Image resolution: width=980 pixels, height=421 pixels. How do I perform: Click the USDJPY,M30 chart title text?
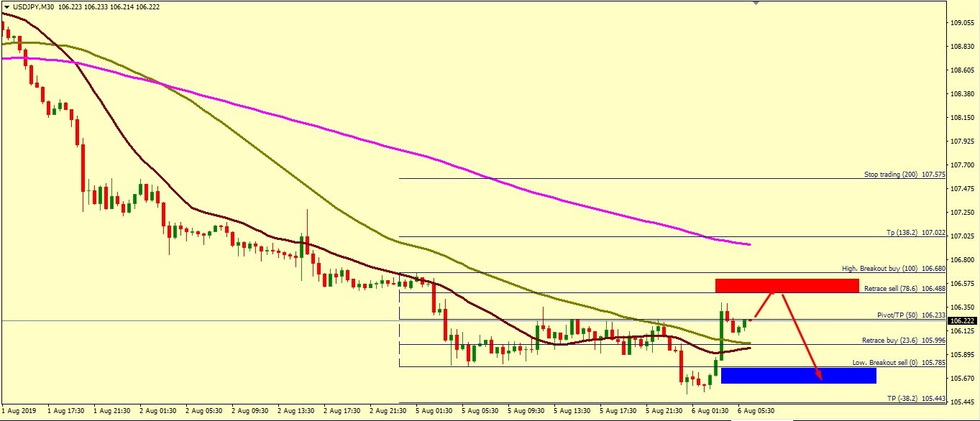click(x=34, y=6)
